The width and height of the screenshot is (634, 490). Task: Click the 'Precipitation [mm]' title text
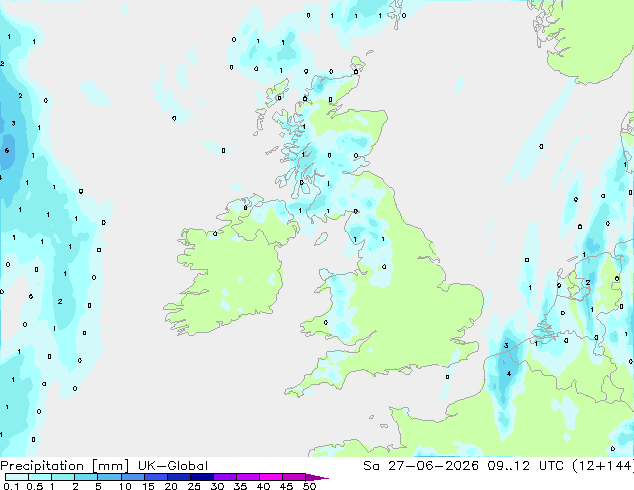[x=64, y=466]
